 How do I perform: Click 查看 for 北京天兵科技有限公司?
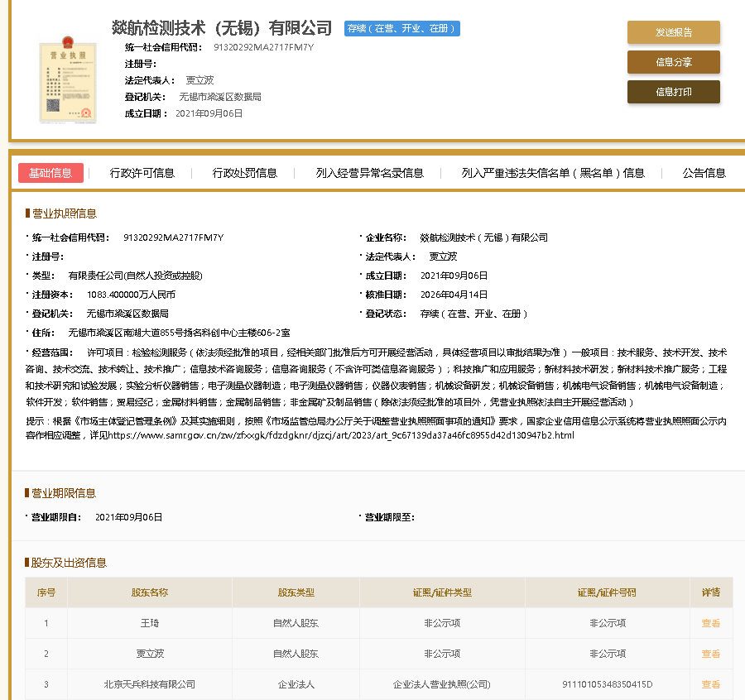pyautogui.click(x=710, y=684)
